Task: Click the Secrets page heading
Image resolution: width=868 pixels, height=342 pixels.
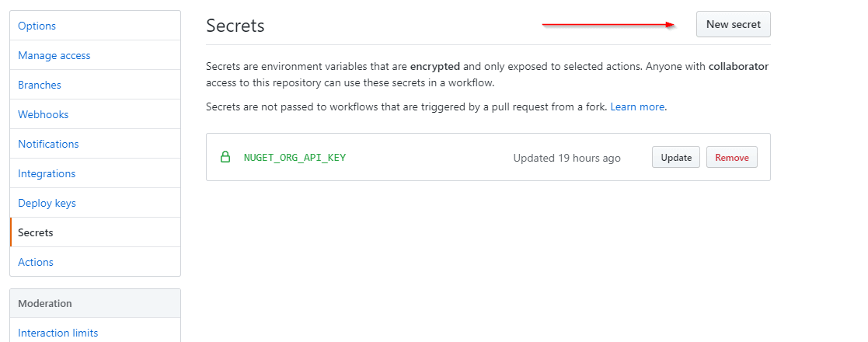Action: coord(235,26)
